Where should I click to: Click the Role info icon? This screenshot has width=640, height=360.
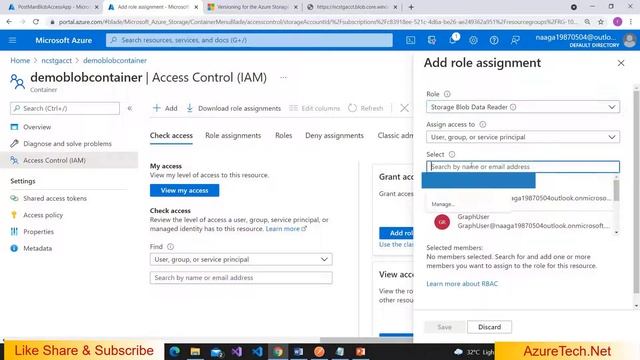pyautogui.click(x=447, y=94)
